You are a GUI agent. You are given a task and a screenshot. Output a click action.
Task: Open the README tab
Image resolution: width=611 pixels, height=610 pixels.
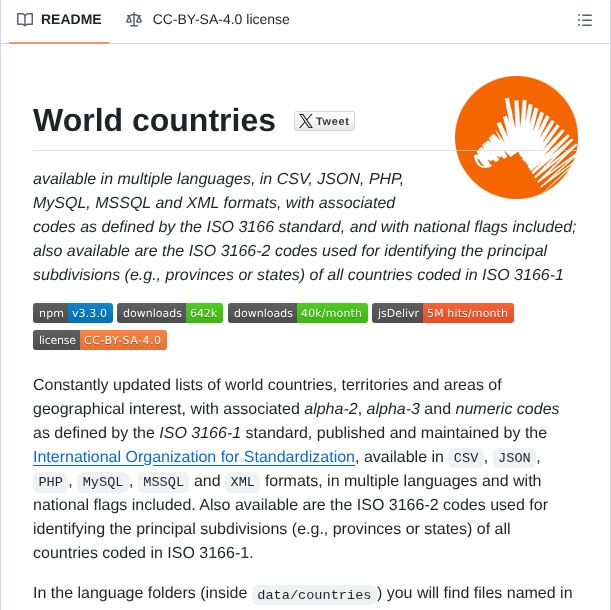pos(59,19)
